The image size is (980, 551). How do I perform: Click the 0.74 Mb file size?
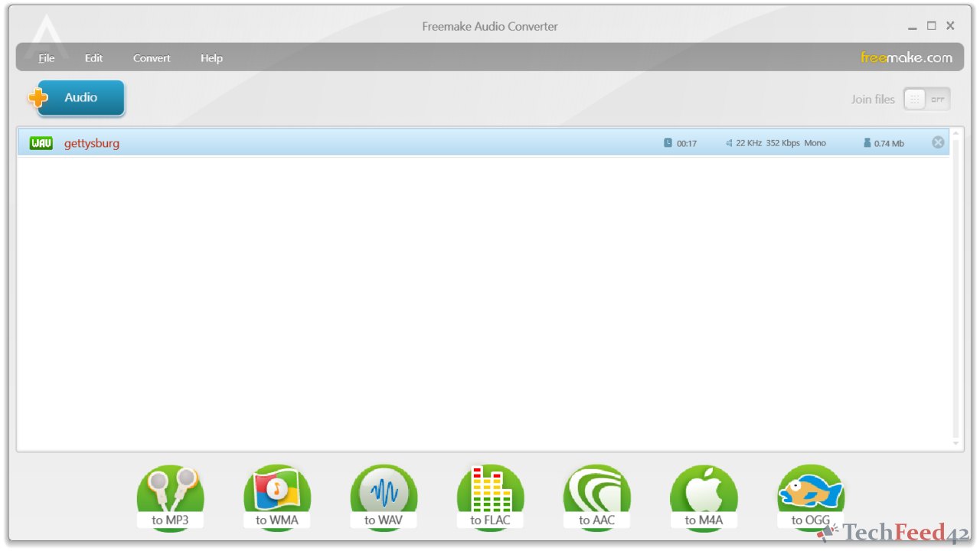[x=889, y=144]
